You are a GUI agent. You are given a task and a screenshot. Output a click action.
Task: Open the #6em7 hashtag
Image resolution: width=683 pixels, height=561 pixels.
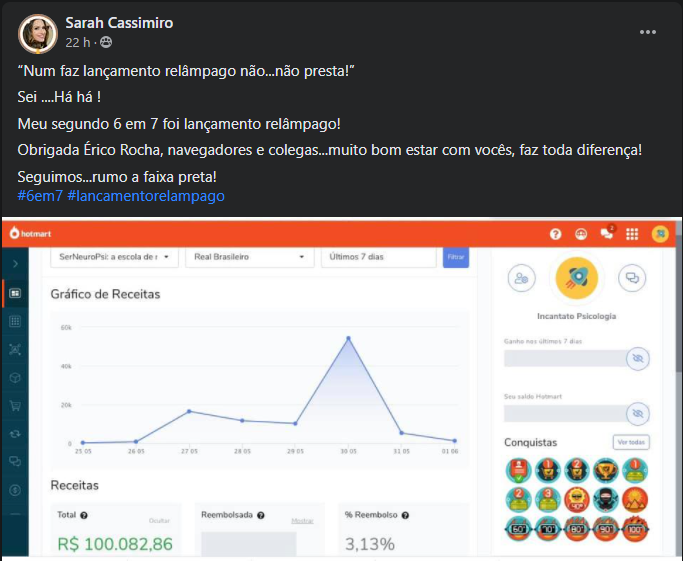pos(40,196)
